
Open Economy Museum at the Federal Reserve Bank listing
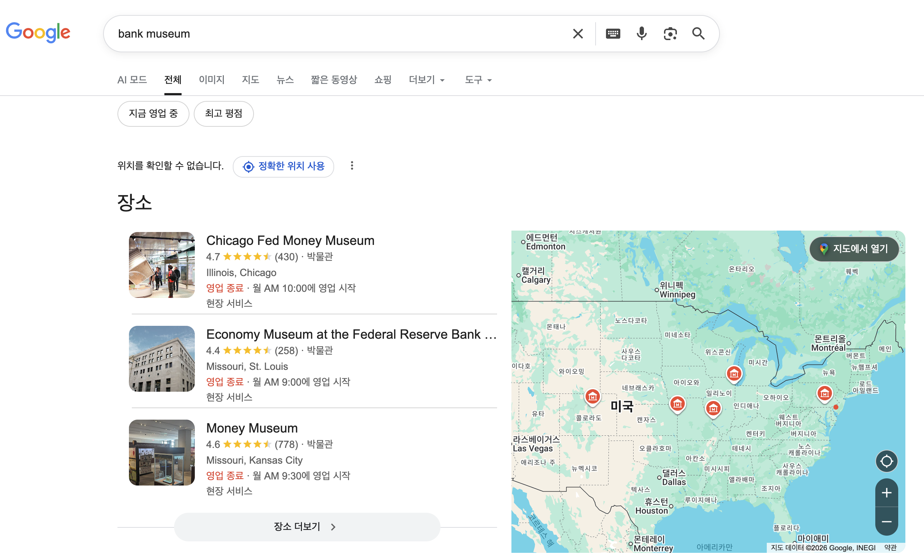tap(351, 334)
